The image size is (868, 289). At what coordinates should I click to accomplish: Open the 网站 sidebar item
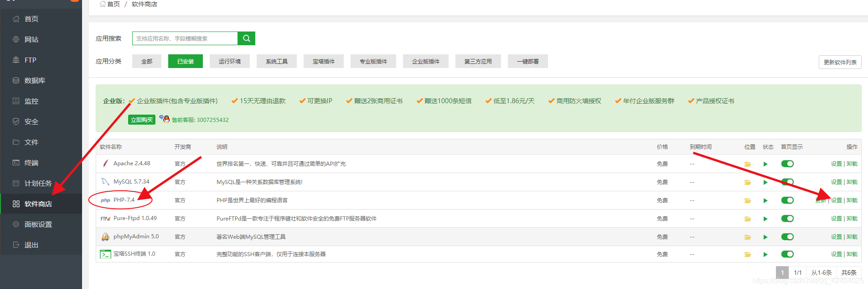pyautogui.click(x=41, y=39)
